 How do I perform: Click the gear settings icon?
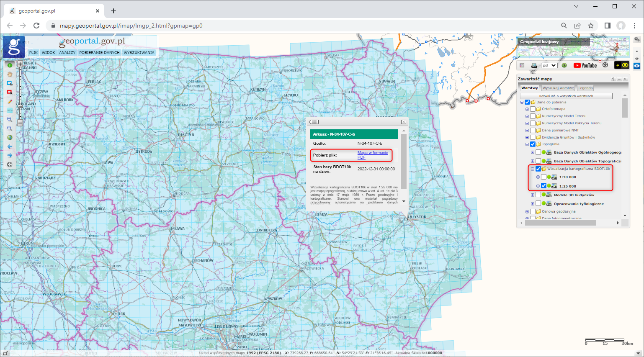point(636,39)
